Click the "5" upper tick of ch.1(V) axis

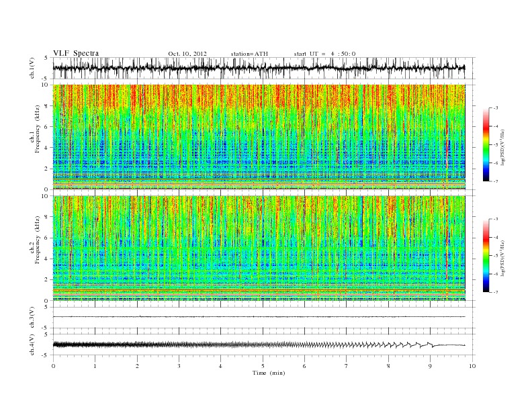[46, 58]
